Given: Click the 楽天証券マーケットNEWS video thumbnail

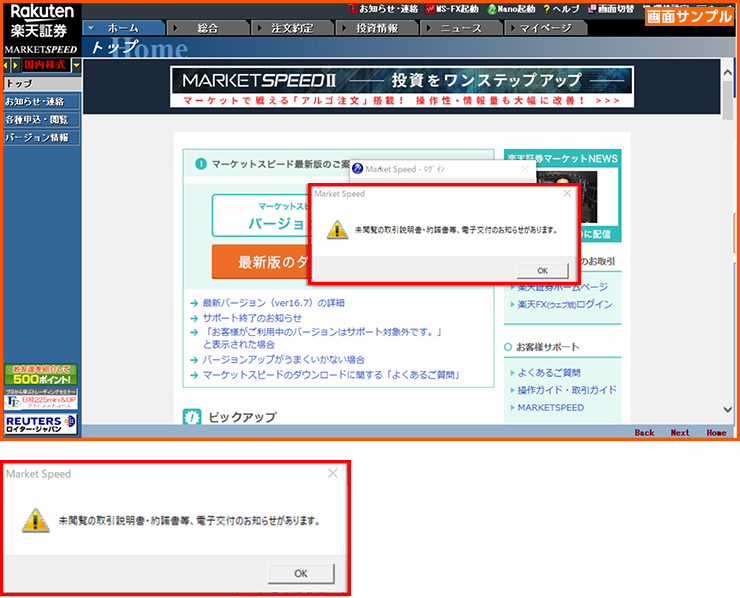Looking at the screenshot, I should 566,197.
